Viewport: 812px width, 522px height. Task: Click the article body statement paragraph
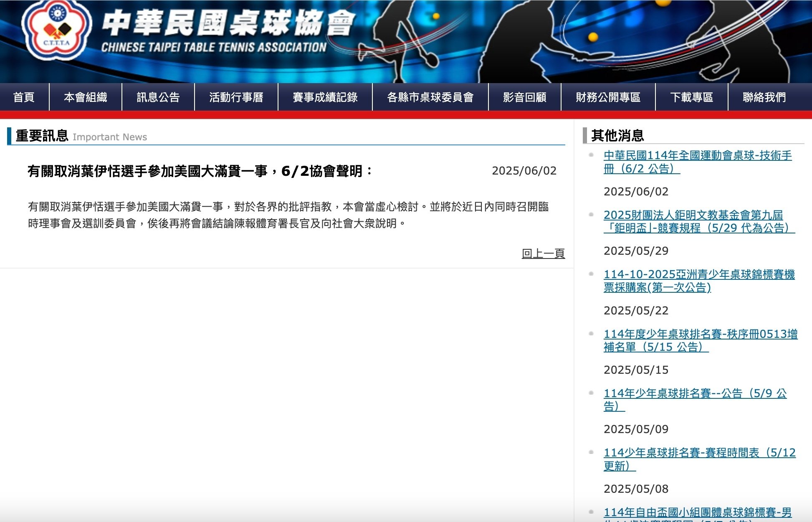288,215
